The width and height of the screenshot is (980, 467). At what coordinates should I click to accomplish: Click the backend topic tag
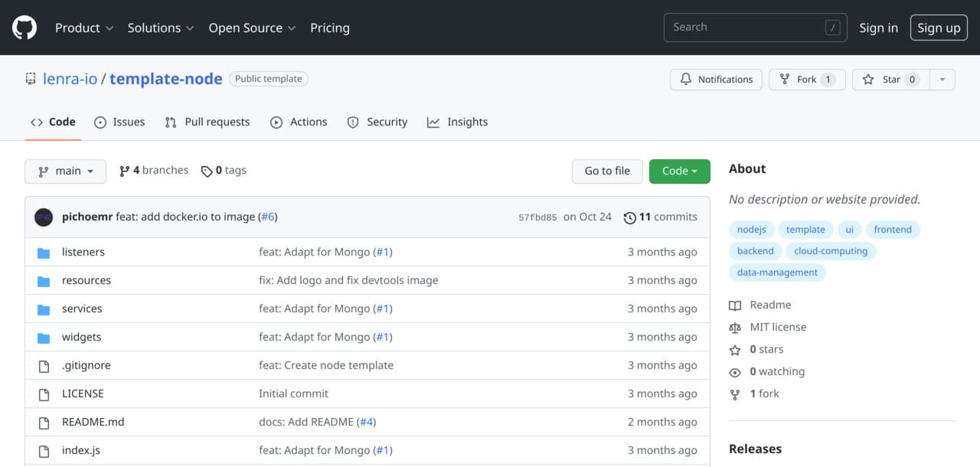click(x=756, y=251)
